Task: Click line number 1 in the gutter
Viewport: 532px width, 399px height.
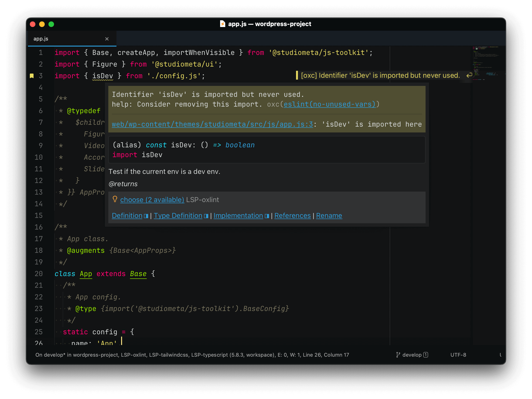Action: coord(41,53)
